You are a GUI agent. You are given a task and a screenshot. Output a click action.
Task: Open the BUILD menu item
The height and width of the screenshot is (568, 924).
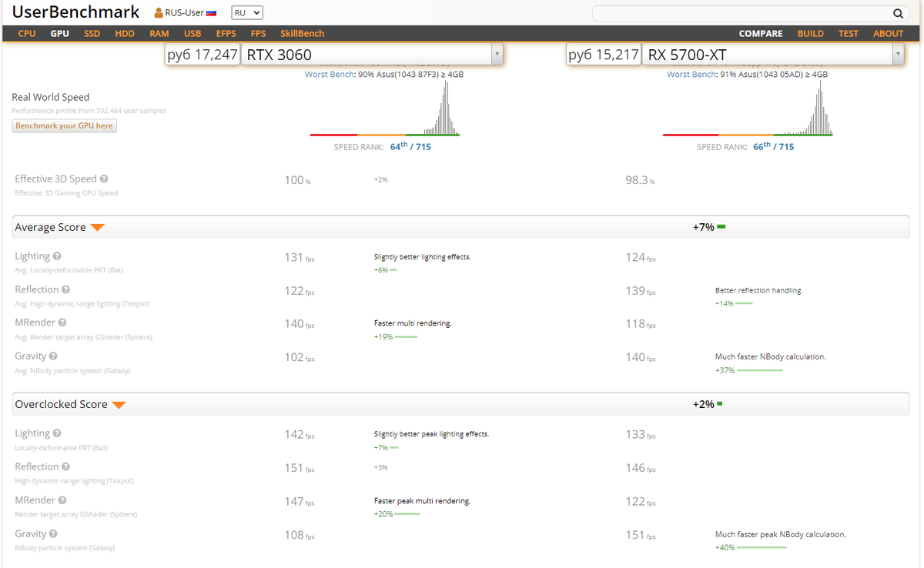[810, 34]
